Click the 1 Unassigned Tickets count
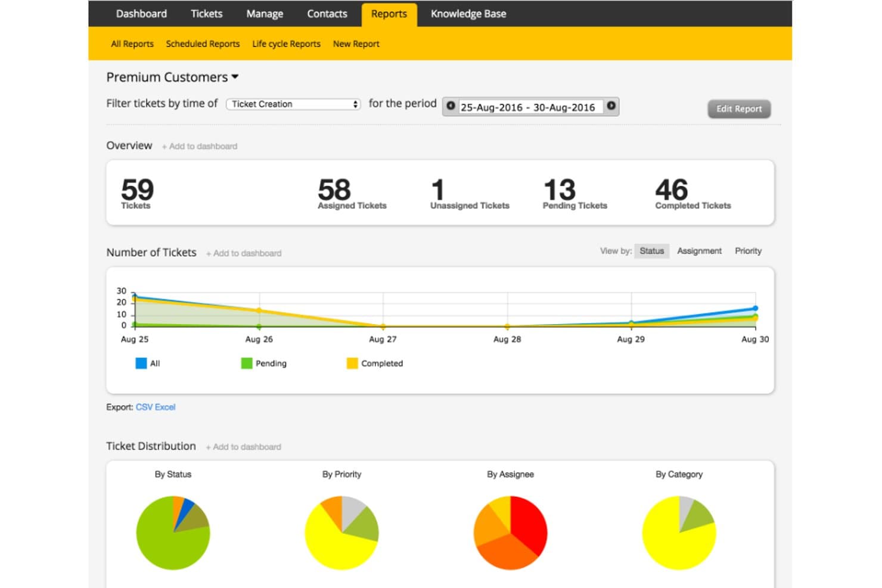The height and width of the screenshot is (588, 882). click(470, 194)
